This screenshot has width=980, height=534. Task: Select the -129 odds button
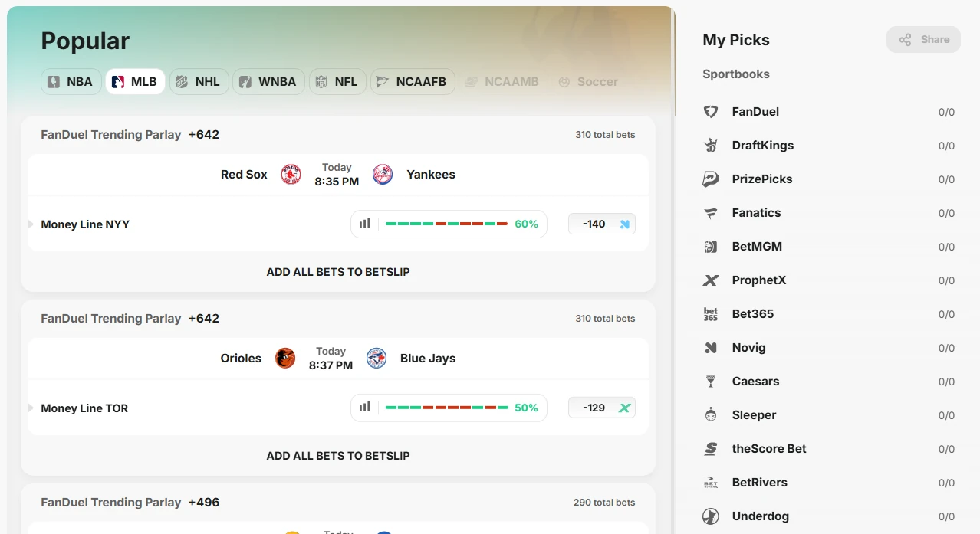click(x=602, y=408)
